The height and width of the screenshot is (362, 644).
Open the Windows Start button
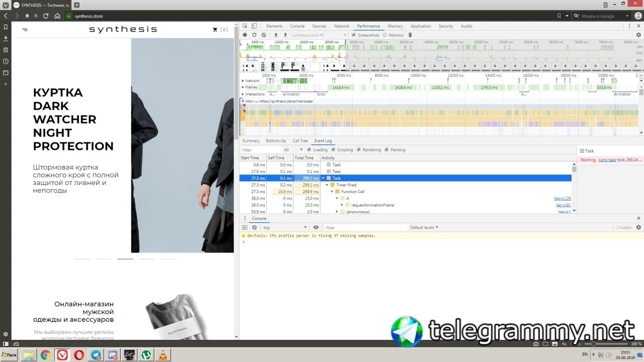click(x=10, y=355)
